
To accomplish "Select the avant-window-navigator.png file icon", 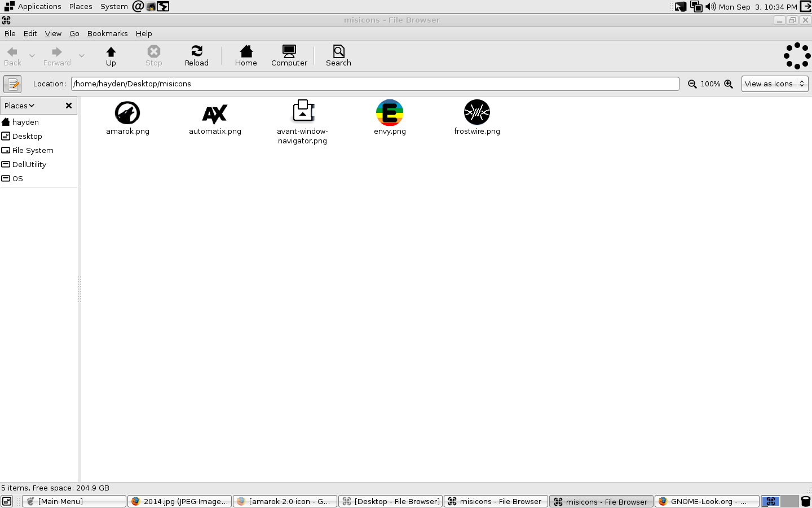I will (303, 111).
